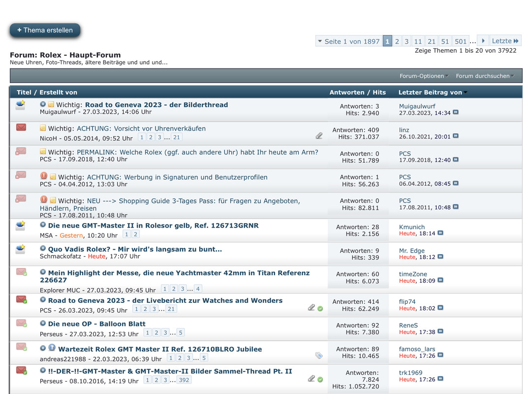Click exclamation icon on Werbung in Signaturen thread

(44, 176)
